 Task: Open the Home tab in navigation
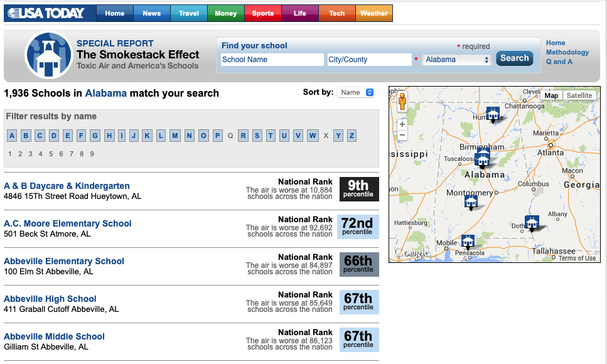[115, 13]
